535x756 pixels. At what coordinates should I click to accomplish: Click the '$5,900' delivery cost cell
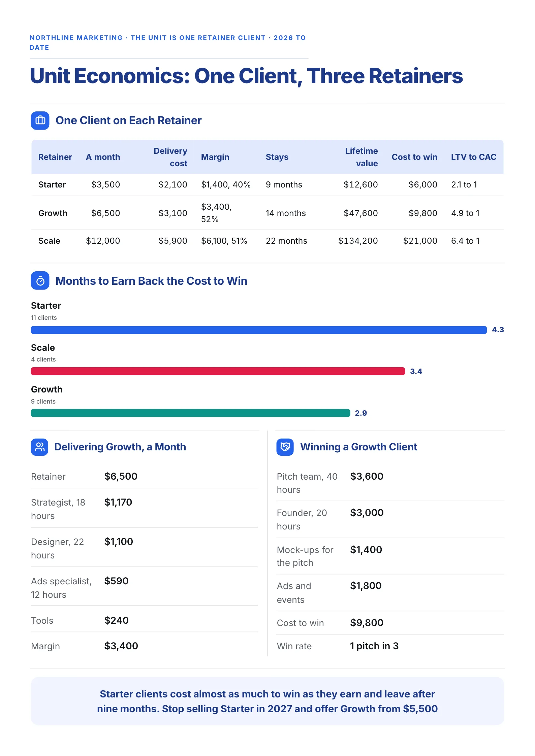(173, 241)
